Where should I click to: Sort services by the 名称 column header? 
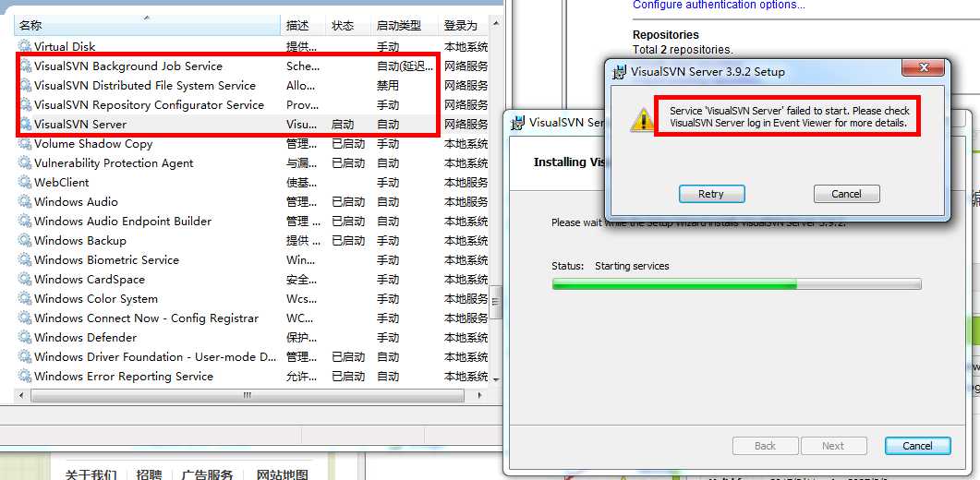tap(148, 26)
